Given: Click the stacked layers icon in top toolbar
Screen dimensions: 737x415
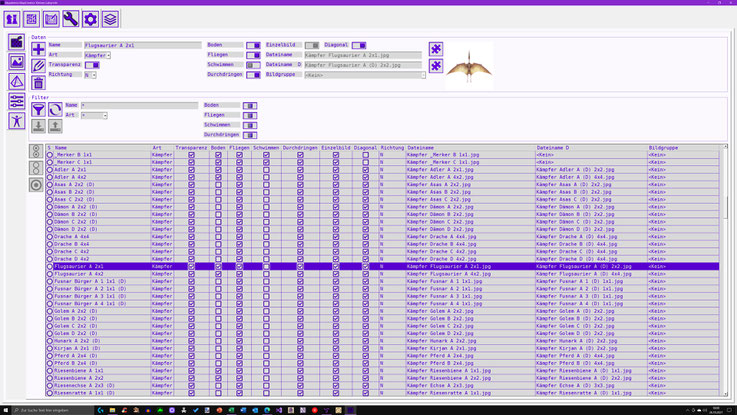Looking at the screenshot, I should [110, 19].
